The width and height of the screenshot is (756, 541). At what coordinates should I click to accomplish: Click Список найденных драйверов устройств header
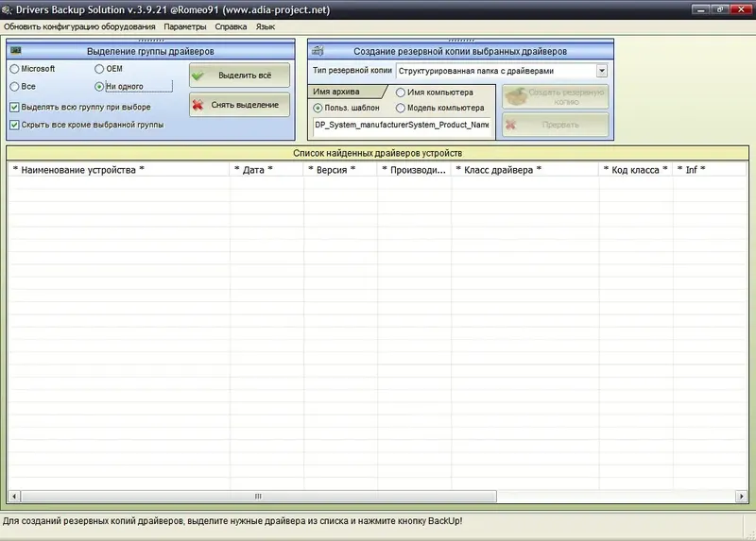tap(377, 153)
